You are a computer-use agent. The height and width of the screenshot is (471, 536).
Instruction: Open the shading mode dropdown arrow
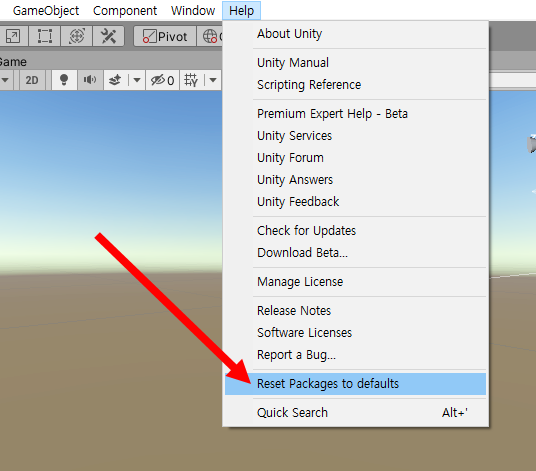coord(5,80)
